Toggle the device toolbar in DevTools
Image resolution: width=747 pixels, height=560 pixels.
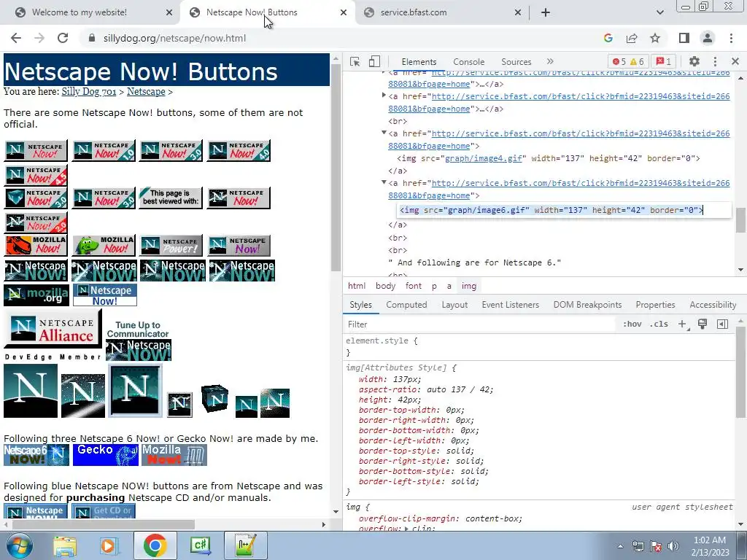[374, 62]
